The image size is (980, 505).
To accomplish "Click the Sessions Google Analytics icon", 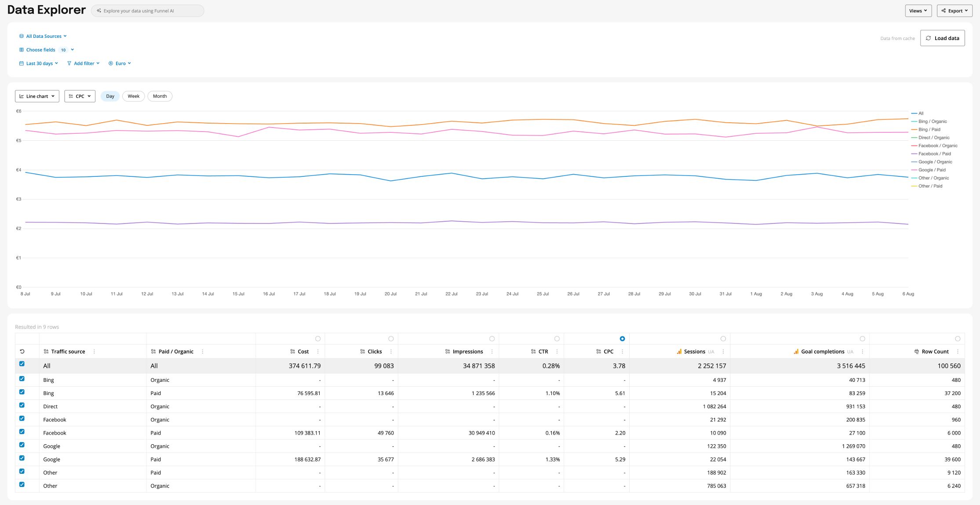I will coord(679,351).
